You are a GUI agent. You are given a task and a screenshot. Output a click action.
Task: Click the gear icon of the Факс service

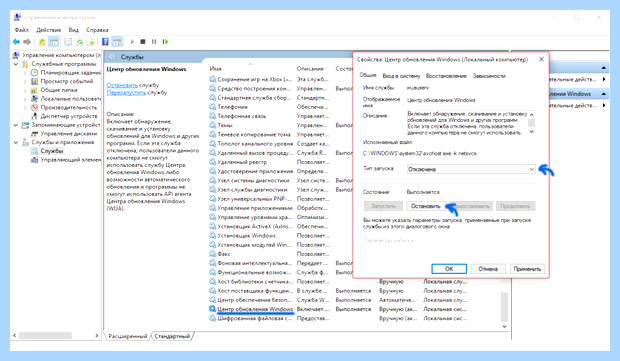pos(212,254)
